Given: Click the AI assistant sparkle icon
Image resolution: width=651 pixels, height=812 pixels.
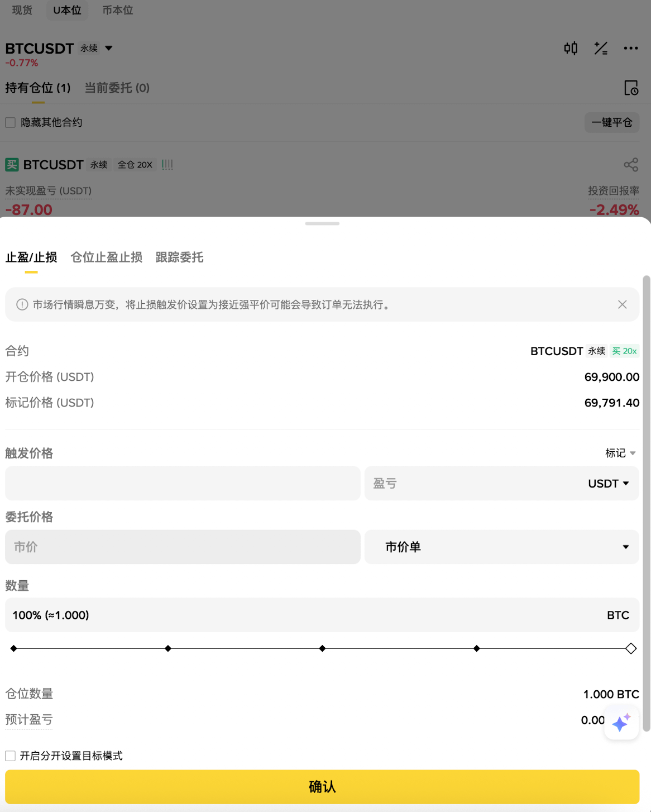Looking at the screenshot, I should click(x=621, y=723).
